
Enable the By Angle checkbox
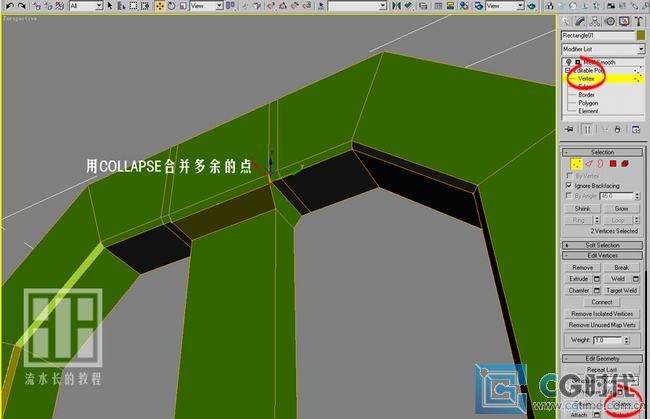pos(569,196)
